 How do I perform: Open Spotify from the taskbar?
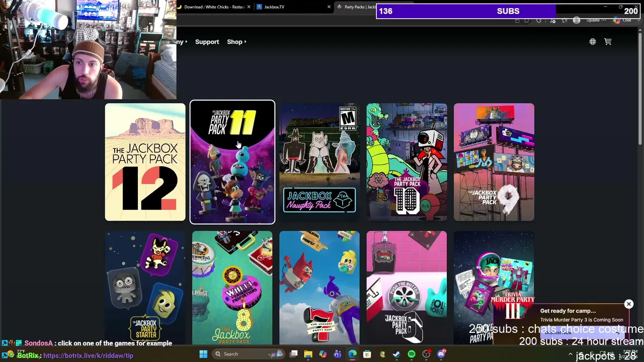[412, 354]
